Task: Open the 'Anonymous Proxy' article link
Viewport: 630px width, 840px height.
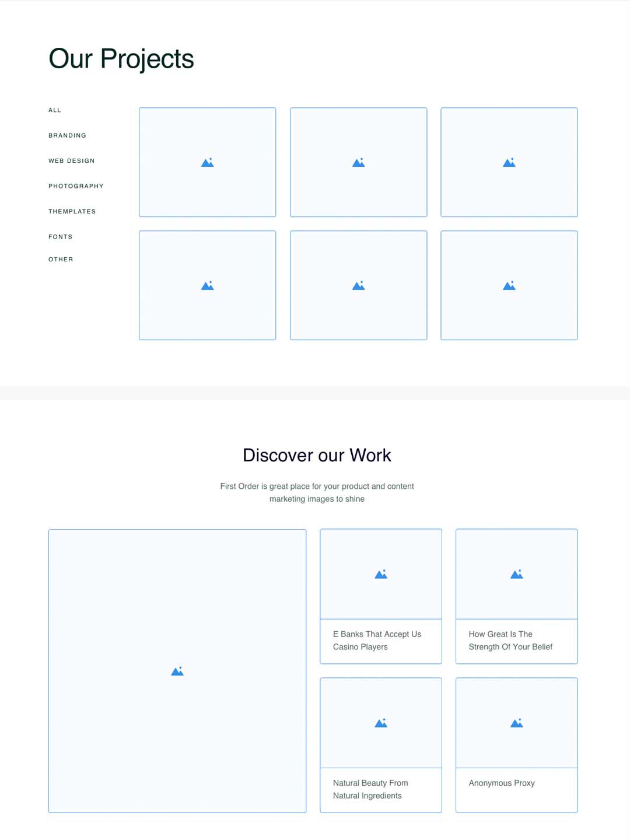Action: (502, 783)
